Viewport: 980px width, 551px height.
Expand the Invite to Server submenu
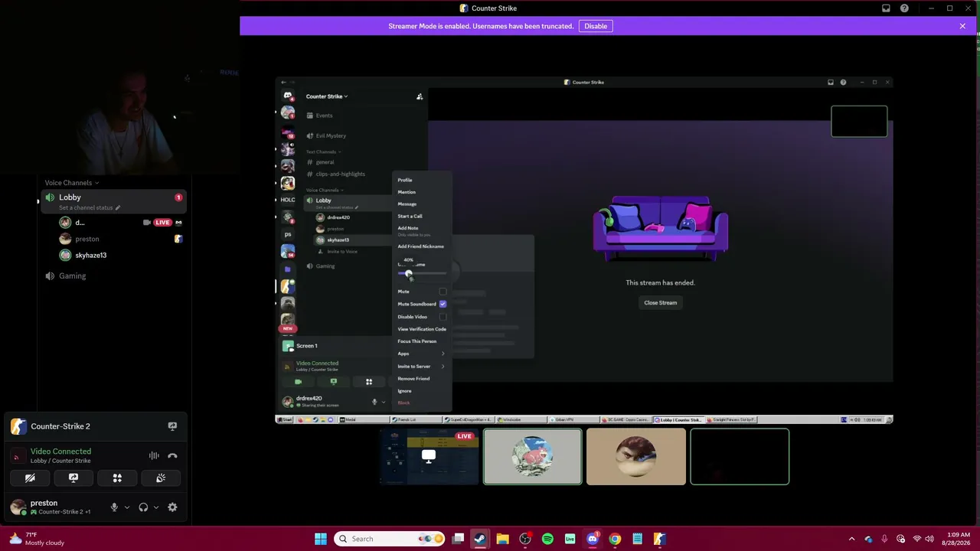click(421, 367)
